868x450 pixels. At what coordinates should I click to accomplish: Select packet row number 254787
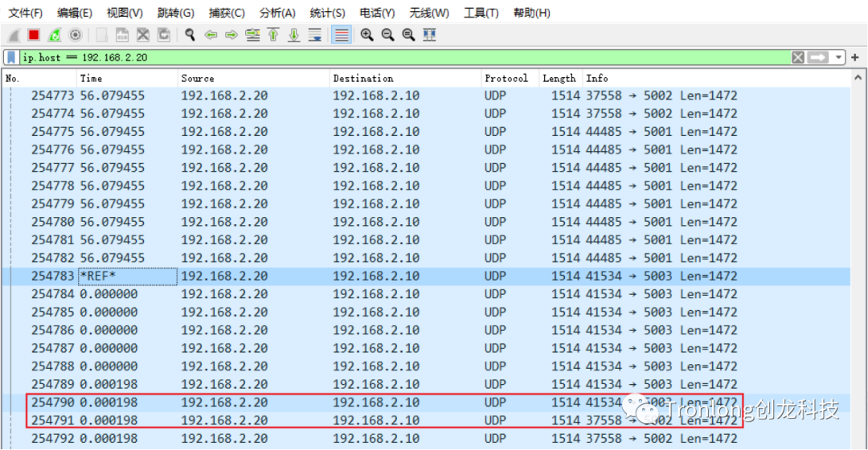coord(426,348)
